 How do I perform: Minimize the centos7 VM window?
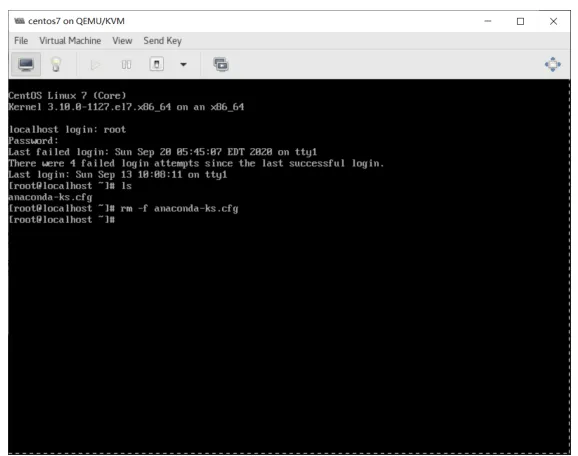point(488,21)
